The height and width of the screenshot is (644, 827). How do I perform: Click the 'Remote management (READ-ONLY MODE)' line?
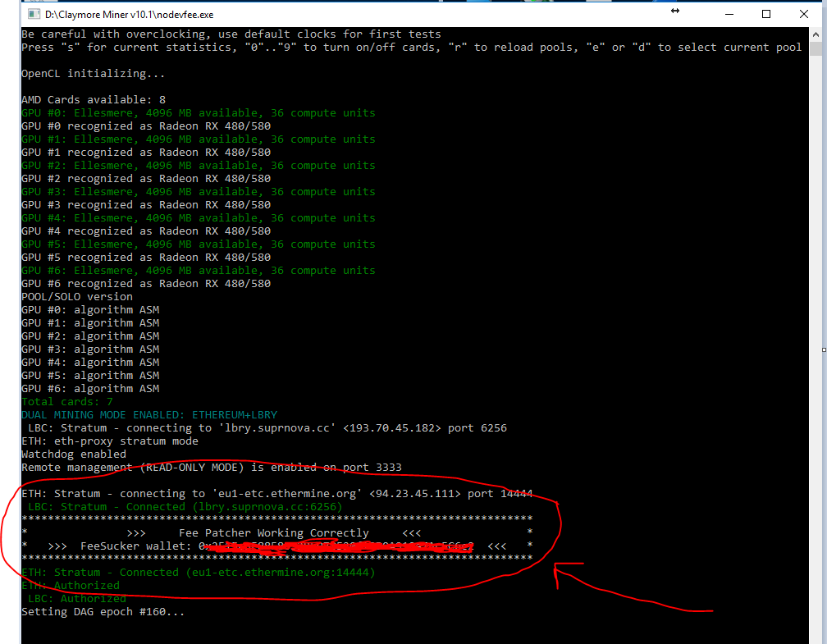point(212,468)
